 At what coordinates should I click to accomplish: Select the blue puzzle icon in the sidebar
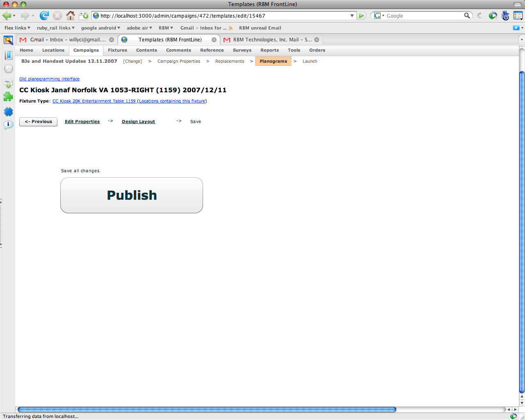8,112
